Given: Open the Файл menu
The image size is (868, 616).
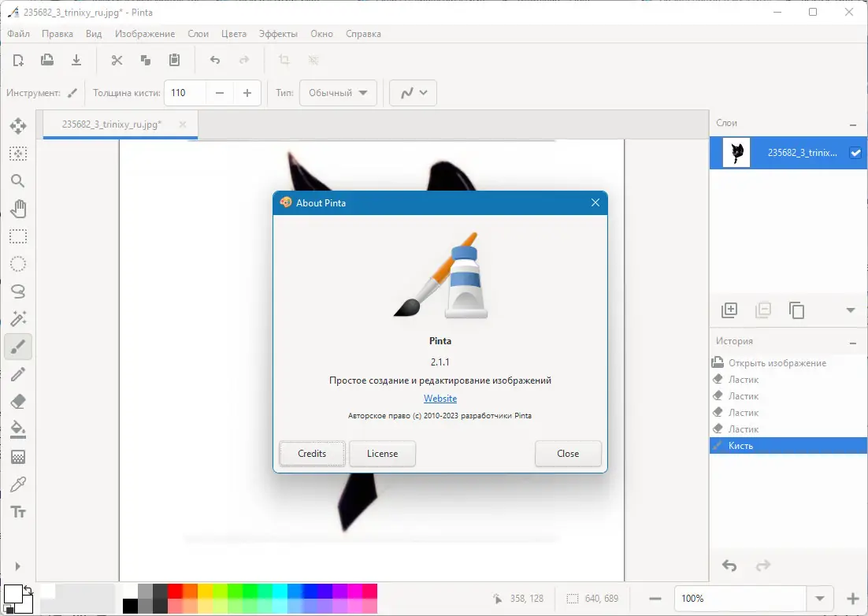Looking at the screenshot, I should 18,34.
